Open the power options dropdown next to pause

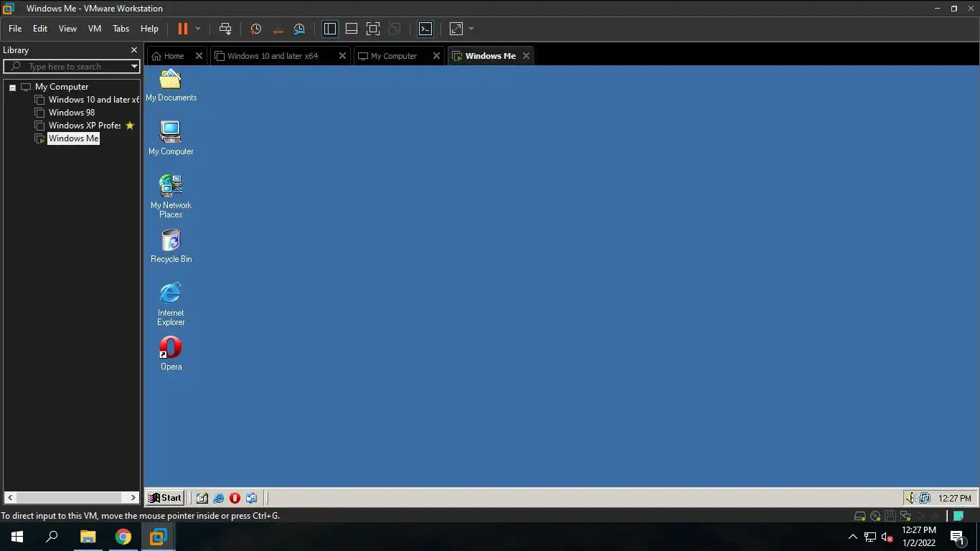(x=198, y=29)
